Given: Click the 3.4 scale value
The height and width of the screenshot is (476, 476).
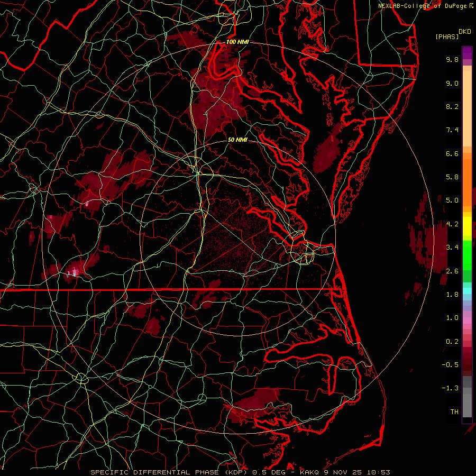Looking at the screenshot, I should pos(452,248).
